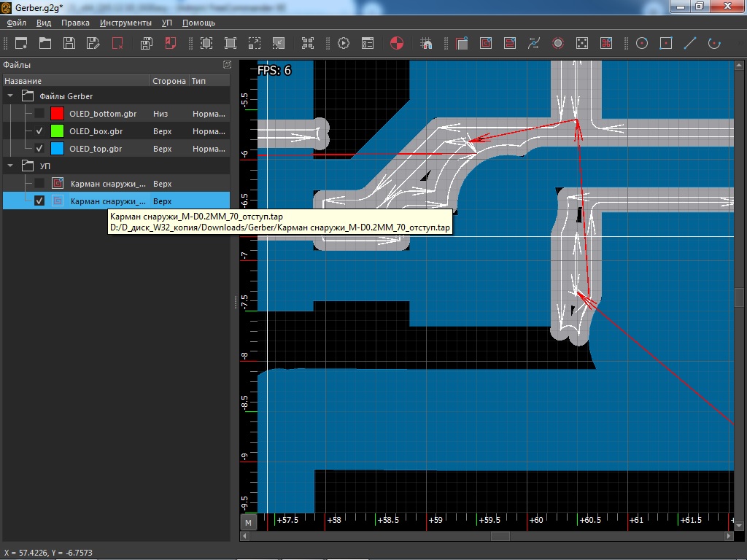Click the Сторона column header

point(169,81)
